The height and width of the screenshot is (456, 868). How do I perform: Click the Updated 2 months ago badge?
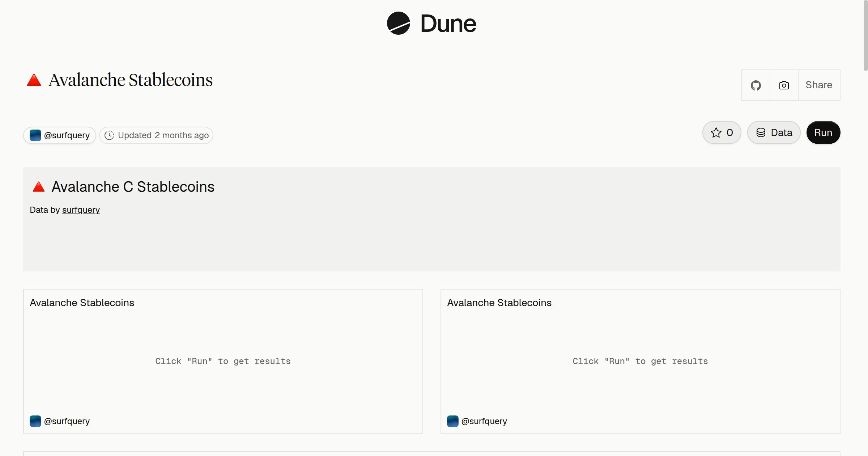[x=156, y=135]
